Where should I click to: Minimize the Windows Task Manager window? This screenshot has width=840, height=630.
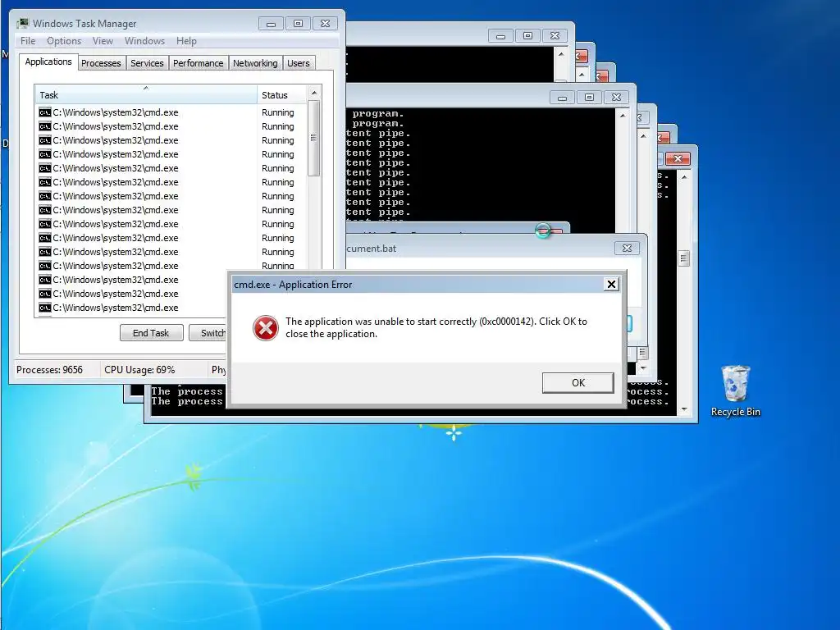pos(271,24)
